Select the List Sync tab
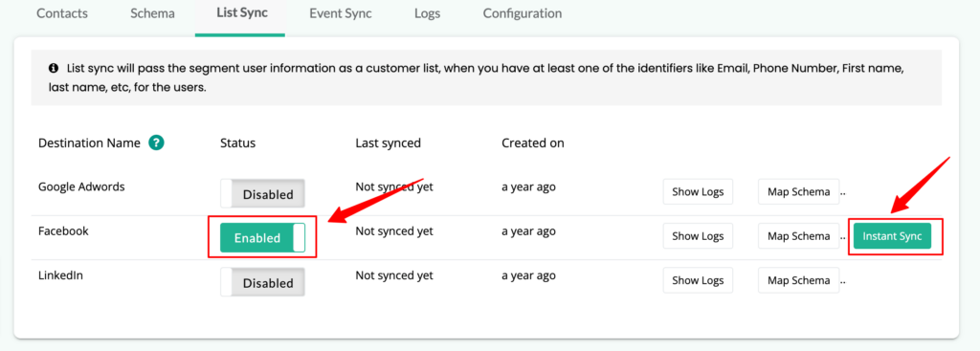980x351 pixels. [242, 13]
